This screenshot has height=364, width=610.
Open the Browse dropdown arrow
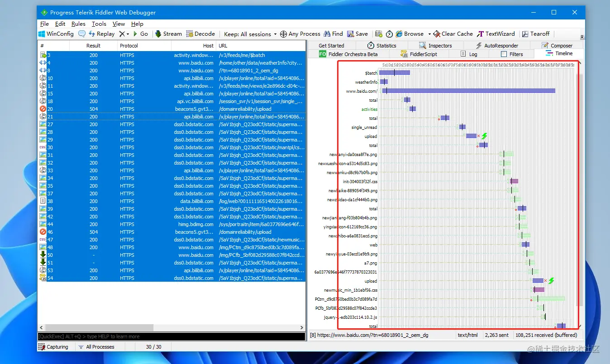click(x=429, y=34)
